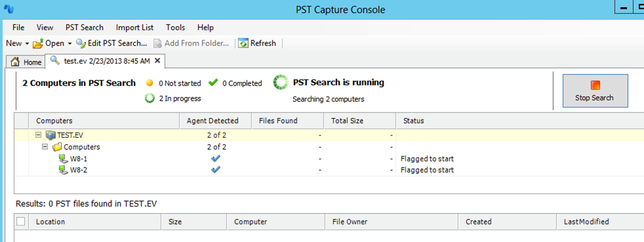Click the green Refresh icon
The image size is (644, 242).
tap(244, 43)
